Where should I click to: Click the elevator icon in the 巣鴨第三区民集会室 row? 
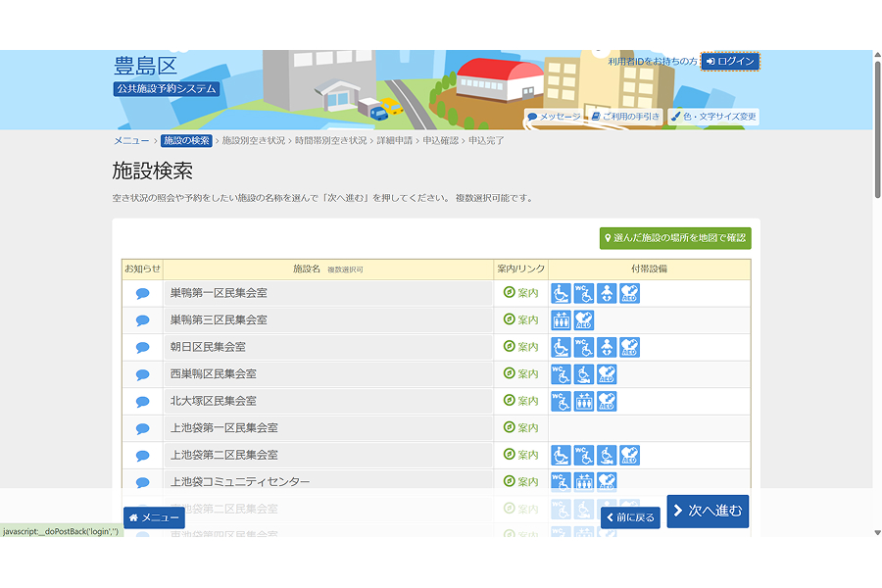(562, 320)
